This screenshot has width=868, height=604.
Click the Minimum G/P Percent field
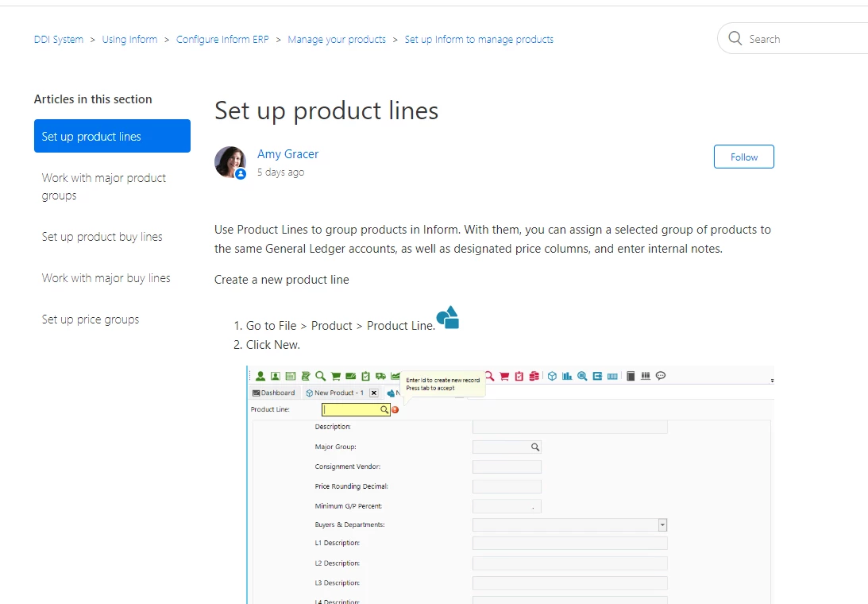click(507, 506)
